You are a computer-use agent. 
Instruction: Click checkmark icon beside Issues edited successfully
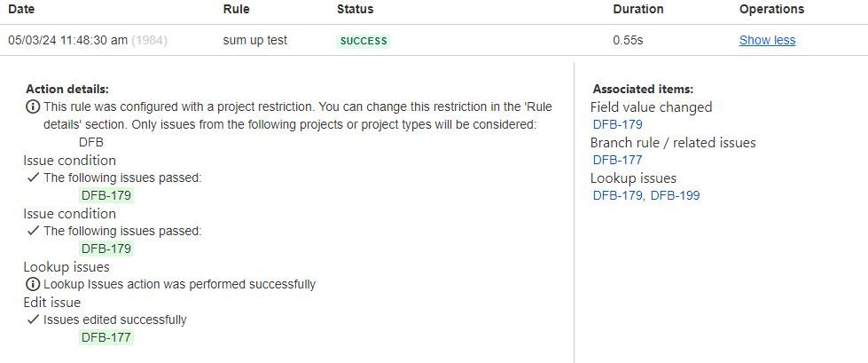[x=33, y=320]
